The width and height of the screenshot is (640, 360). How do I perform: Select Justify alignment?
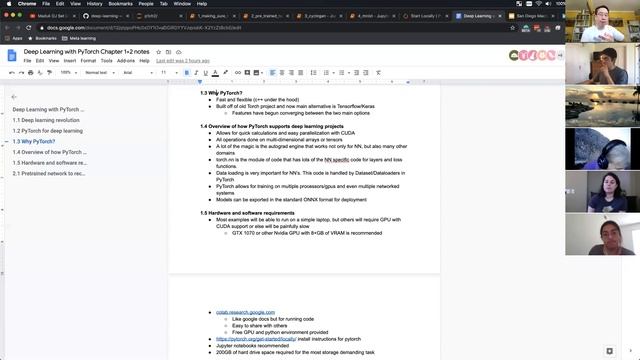301,73
